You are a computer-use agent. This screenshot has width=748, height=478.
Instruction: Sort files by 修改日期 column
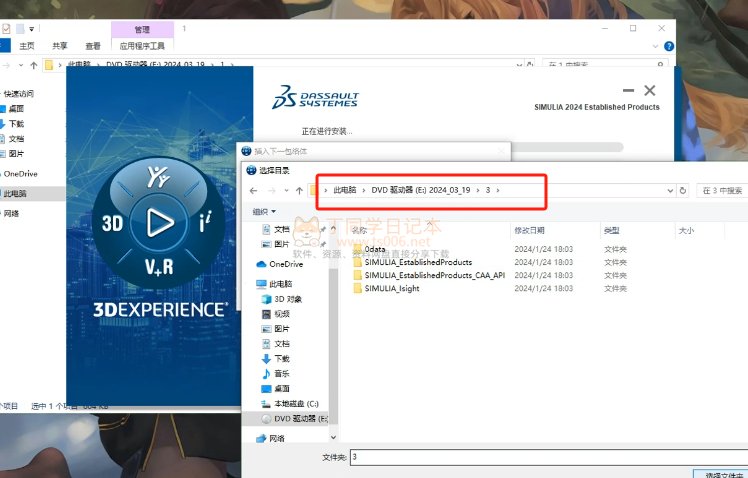(x=530, y=230)
